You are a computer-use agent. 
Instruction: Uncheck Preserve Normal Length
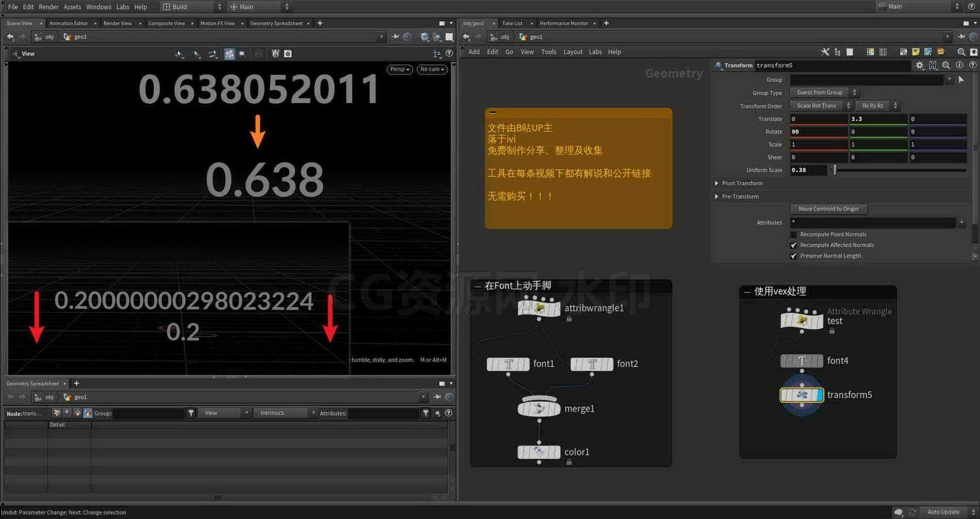point(793,256)
